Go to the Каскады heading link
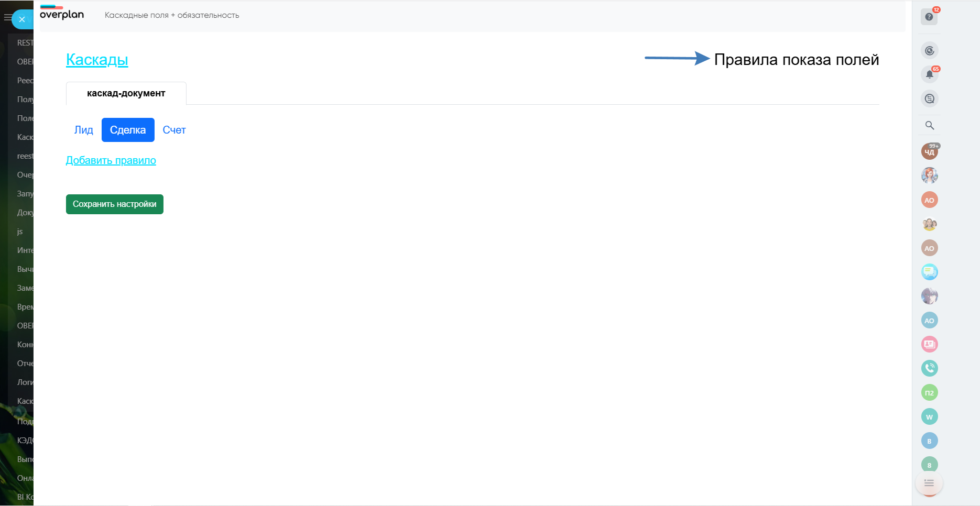980x506 pixels. coord(97,60)
